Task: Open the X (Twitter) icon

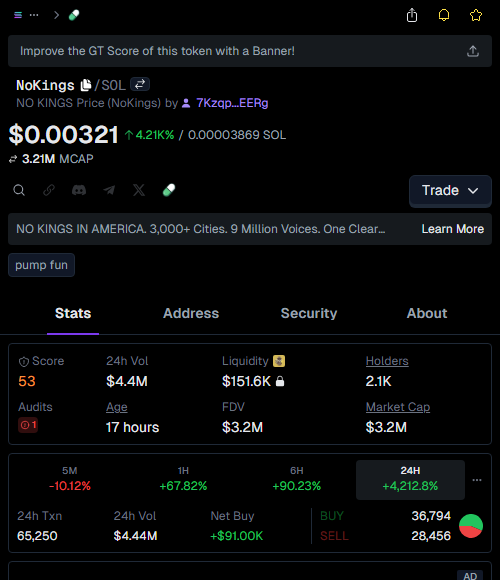Action: 139,190
